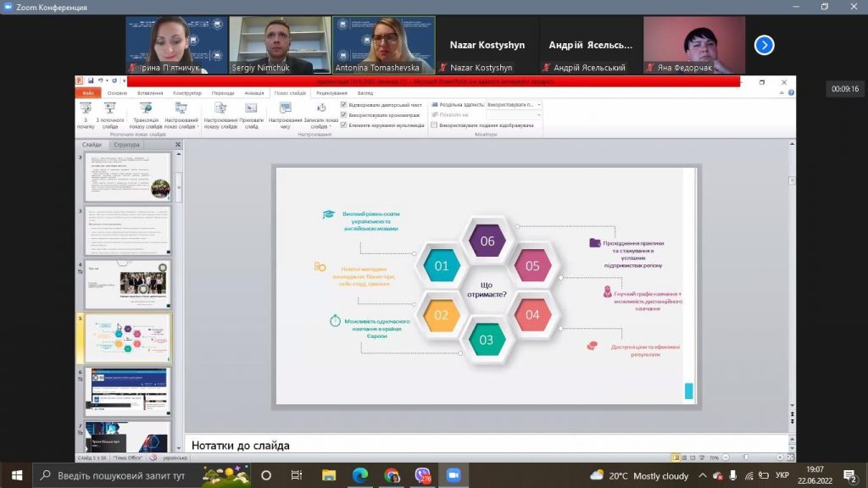Adjust zoom slider in PowerPoint status bar

click(x=746, y=457)
